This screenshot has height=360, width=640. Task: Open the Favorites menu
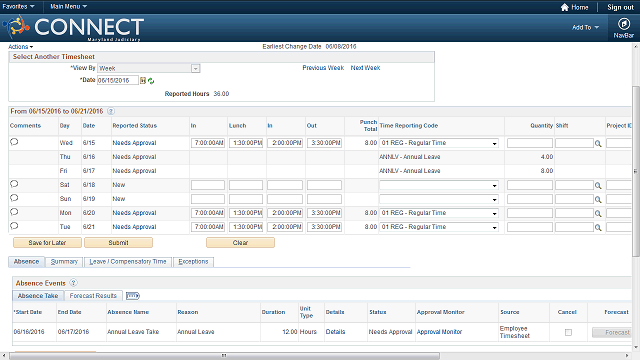pos(18,6)
